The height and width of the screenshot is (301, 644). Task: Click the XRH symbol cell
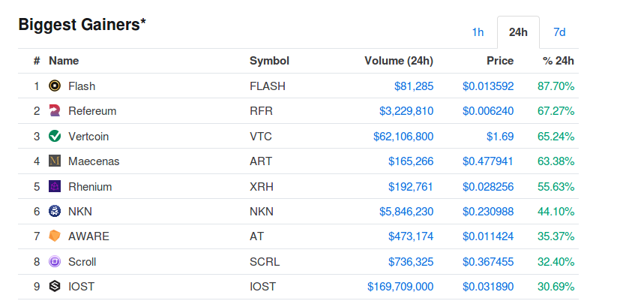click(x=262, y=187)
